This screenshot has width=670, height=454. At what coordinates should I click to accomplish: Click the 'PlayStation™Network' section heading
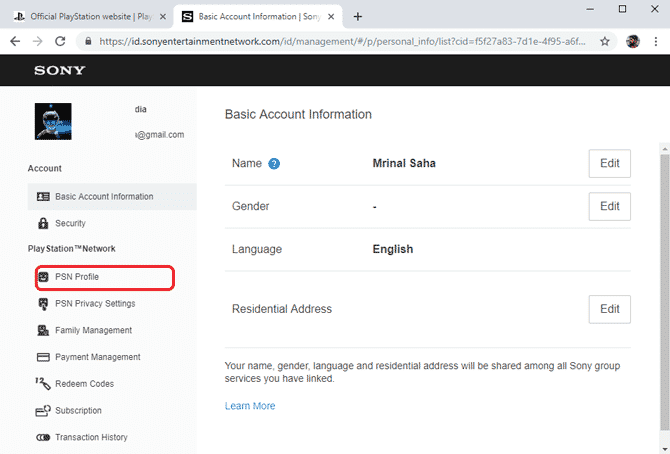(71, 249)
